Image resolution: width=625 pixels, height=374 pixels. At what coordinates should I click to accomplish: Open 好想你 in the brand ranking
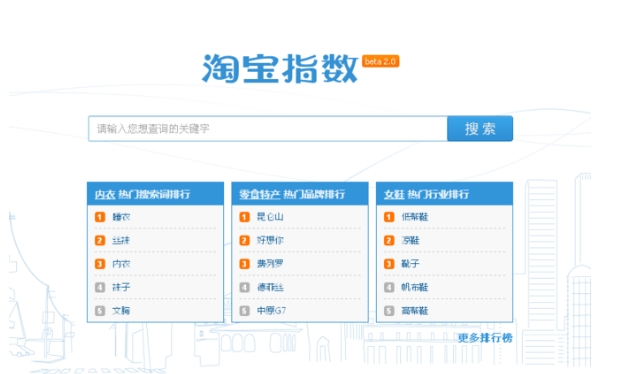point(270,240)
